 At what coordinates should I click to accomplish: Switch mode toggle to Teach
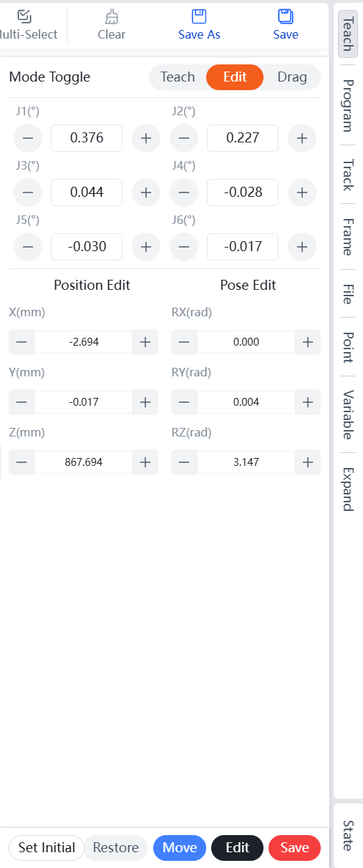point(178,77)
